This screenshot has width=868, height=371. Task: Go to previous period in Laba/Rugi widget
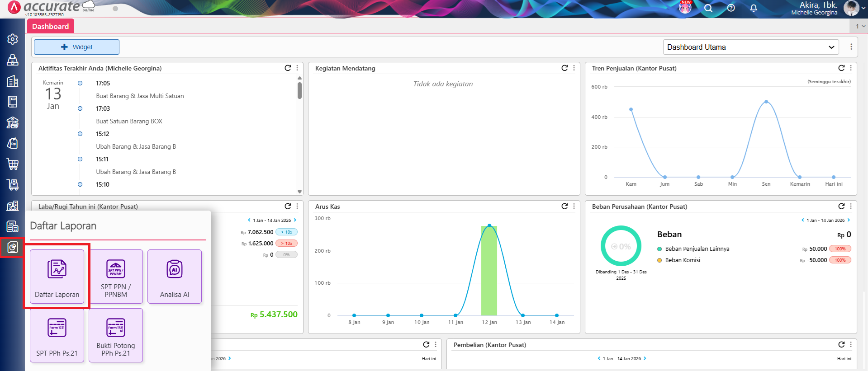point(249,220)
